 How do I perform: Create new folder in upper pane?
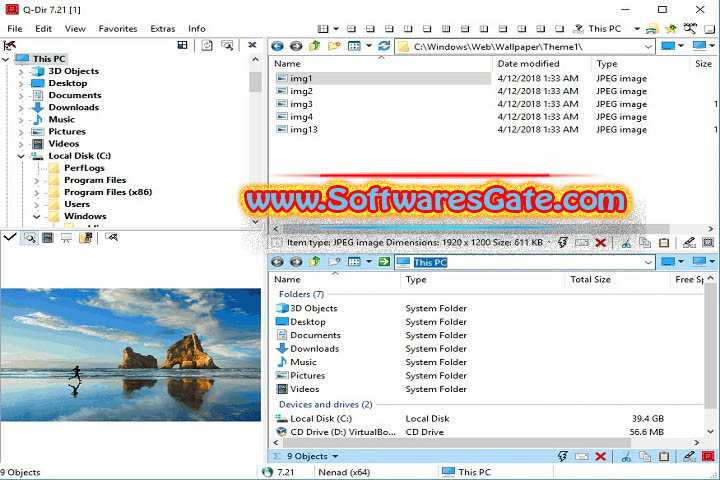click(x=334, y=46)
